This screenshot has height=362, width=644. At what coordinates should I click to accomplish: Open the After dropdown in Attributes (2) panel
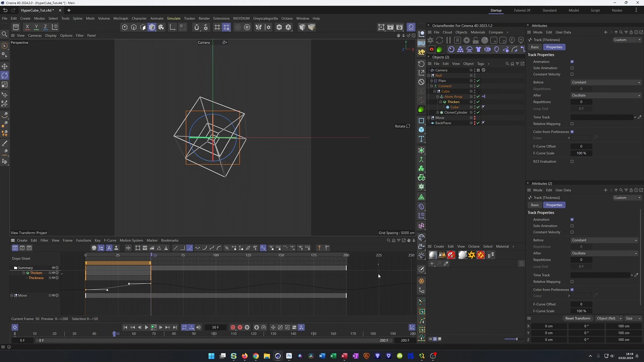point(604,253)
